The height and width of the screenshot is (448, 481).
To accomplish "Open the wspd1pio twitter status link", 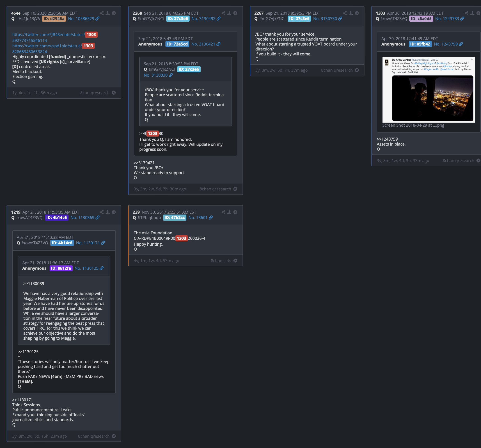I will point(47,46).
